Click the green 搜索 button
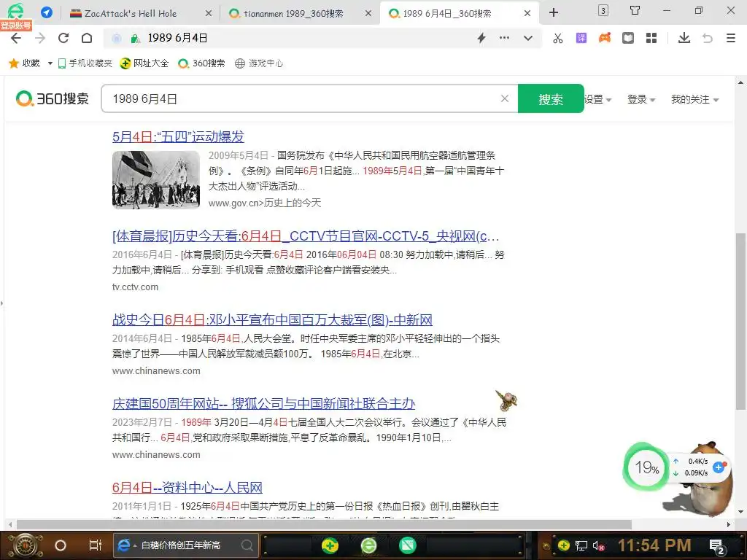 point(551,98)
